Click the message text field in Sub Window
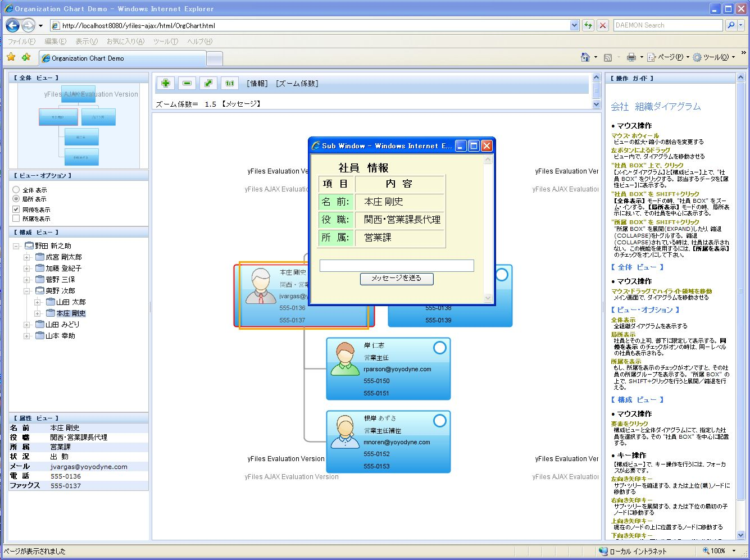 click(x=396, y=266)
